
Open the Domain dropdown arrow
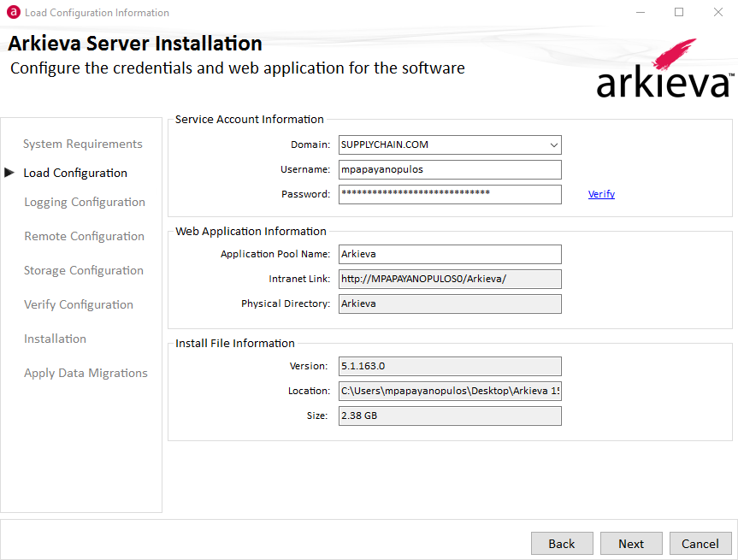(554, 145)
